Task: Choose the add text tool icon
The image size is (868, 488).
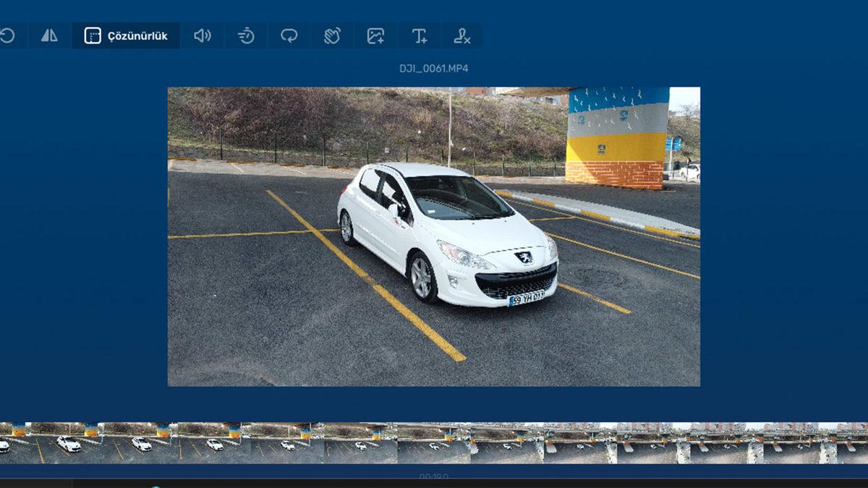Action: (419, 35)
